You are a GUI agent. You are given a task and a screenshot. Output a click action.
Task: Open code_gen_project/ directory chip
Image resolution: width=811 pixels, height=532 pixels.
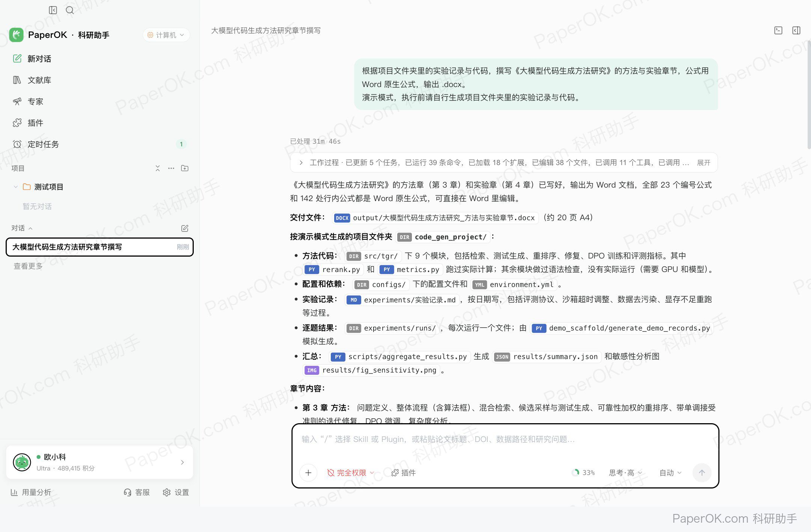tap(443, 237)
